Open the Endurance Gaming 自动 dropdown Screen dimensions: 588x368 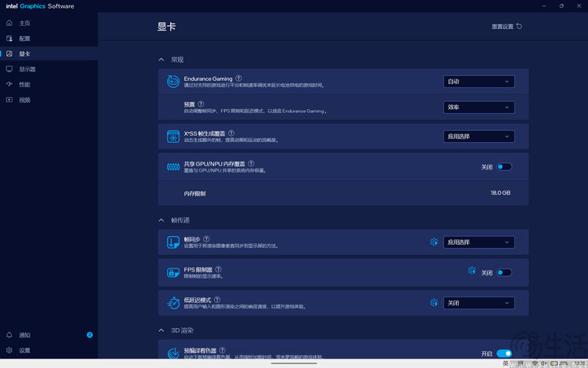click(x=479, y=82)
